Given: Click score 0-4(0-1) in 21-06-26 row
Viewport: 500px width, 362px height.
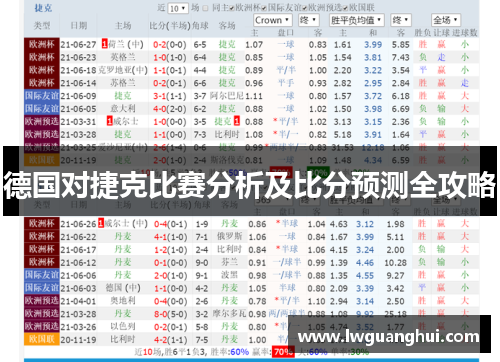Looking at the screenshot, I should pos(170,224).
